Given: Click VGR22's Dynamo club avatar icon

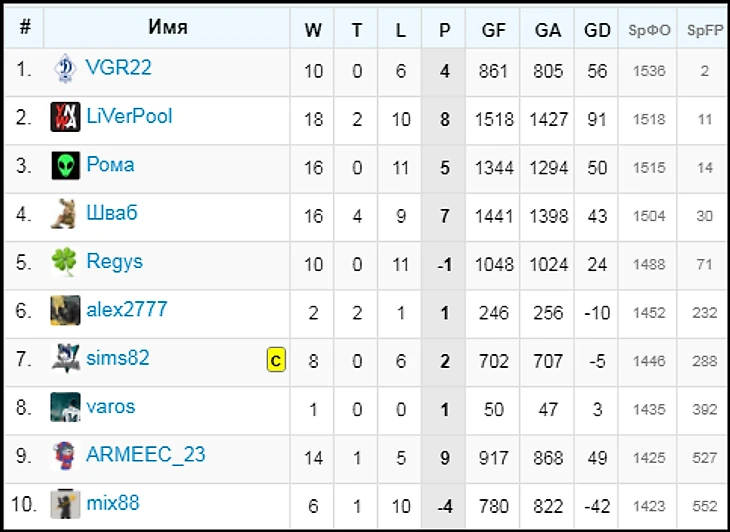Looking at the screenshot, I should (x=66, y=70).
